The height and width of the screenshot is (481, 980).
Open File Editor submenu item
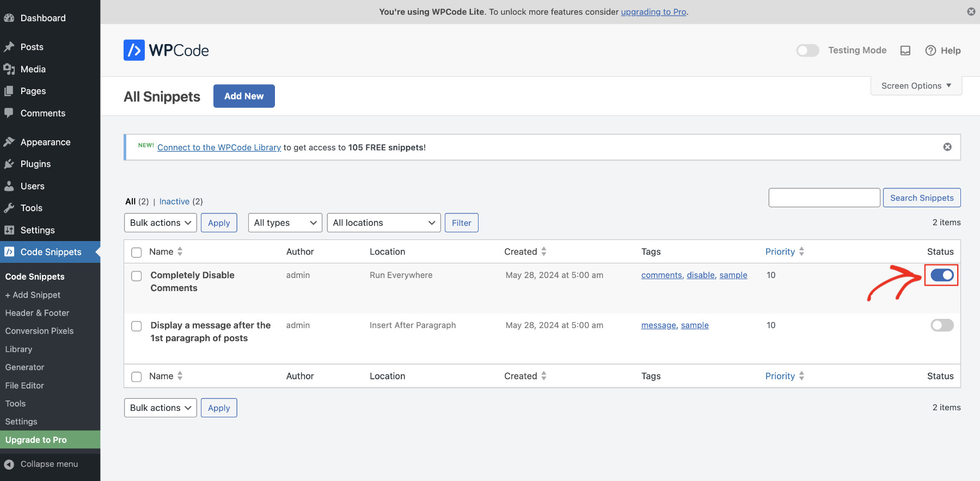[24, 385]
